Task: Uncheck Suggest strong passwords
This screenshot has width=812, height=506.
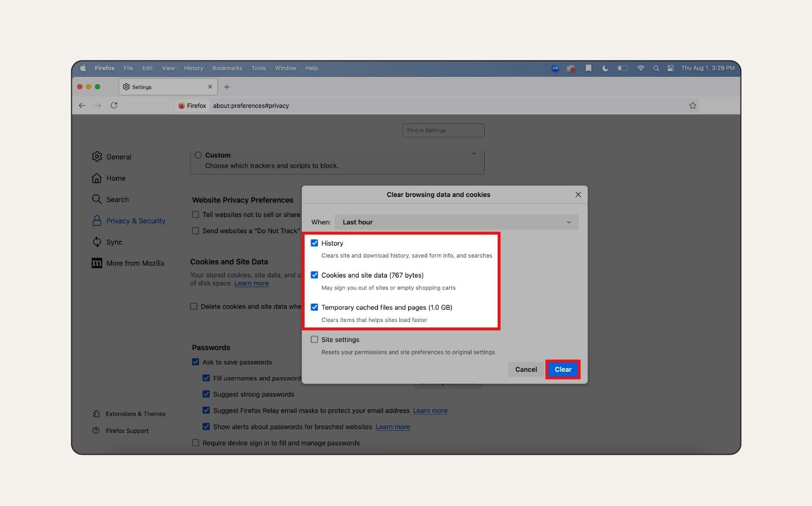Action: click(x=206, y=395)
